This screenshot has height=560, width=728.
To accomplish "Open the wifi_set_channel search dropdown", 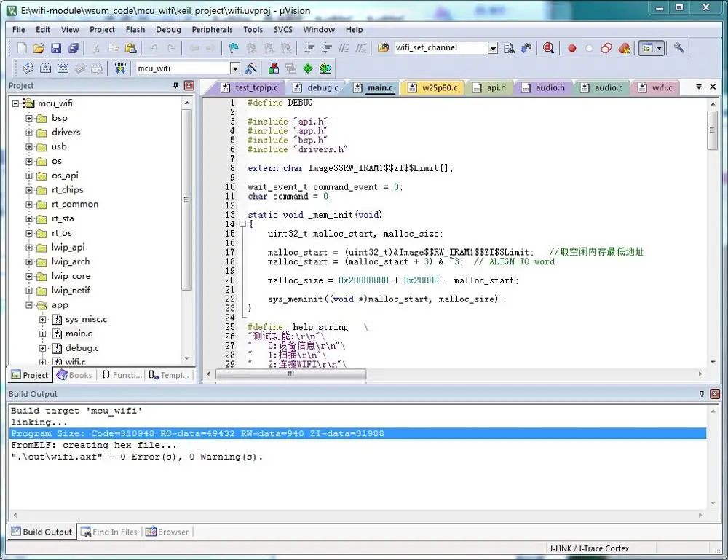I will (493, 48).
